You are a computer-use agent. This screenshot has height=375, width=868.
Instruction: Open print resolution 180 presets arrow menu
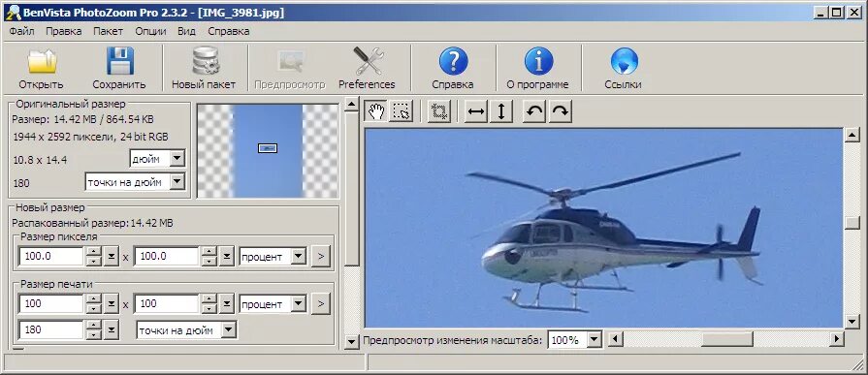click(x=112, y=330)
